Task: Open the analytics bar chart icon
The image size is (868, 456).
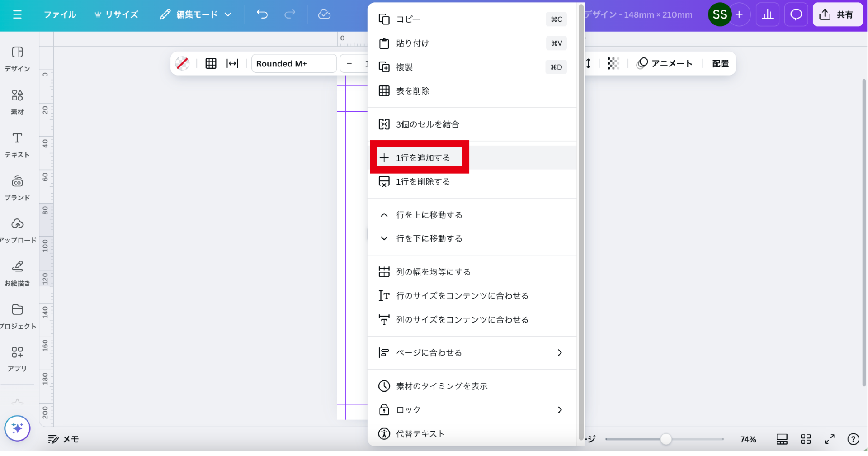Action: coord(768,14)
